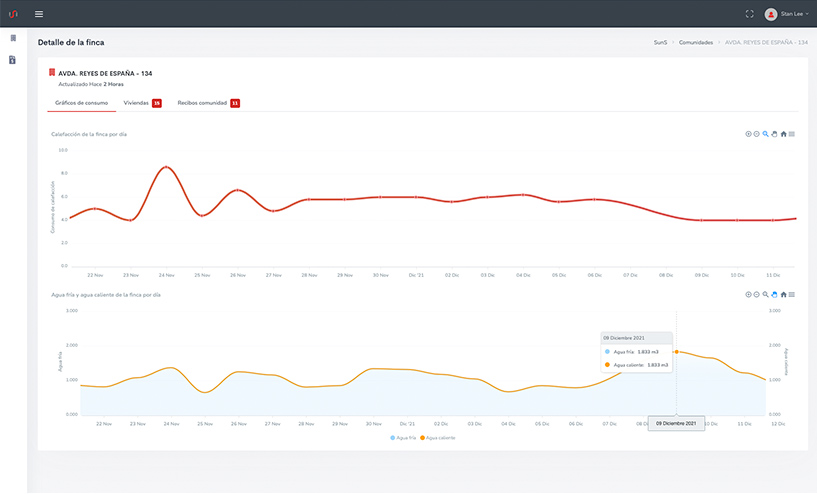Click AVDA. REYES DE ESPAÑA breadcrumb

pos(766,43)
